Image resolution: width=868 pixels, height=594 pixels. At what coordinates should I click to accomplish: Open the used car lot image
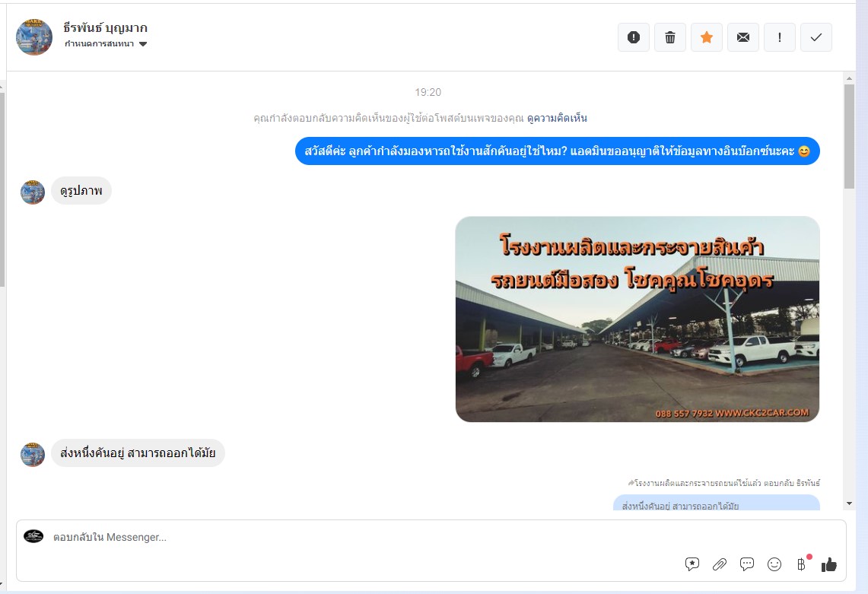coord(637,319)
